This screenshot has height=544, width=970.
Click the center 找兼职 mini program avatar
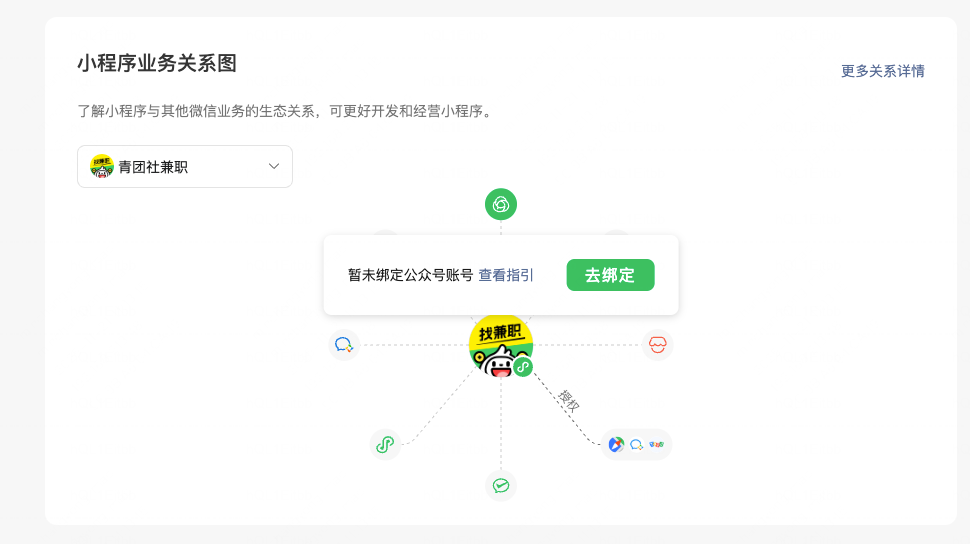click(x=500, y=345)
